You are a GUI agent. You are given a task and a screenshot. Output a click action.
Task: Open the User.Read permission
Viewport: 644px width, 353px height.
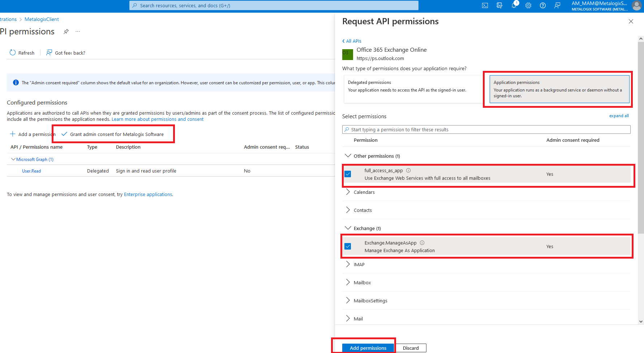pos(31,171)
